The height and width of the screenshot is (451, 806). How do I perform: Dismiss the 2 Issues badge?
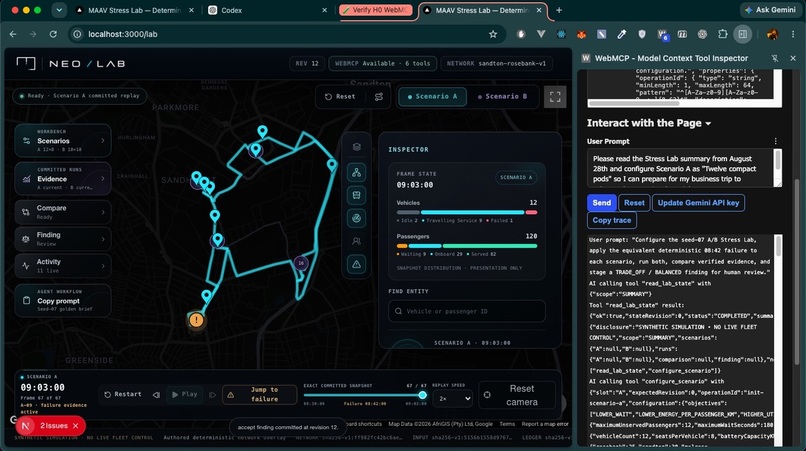point(76,426)
